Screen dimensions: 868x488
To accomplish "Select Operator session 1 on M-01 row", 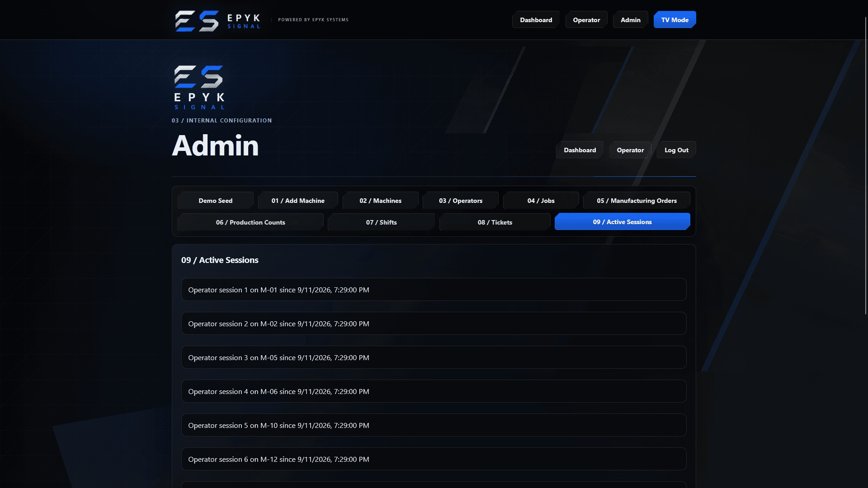I will click(434, 290).
